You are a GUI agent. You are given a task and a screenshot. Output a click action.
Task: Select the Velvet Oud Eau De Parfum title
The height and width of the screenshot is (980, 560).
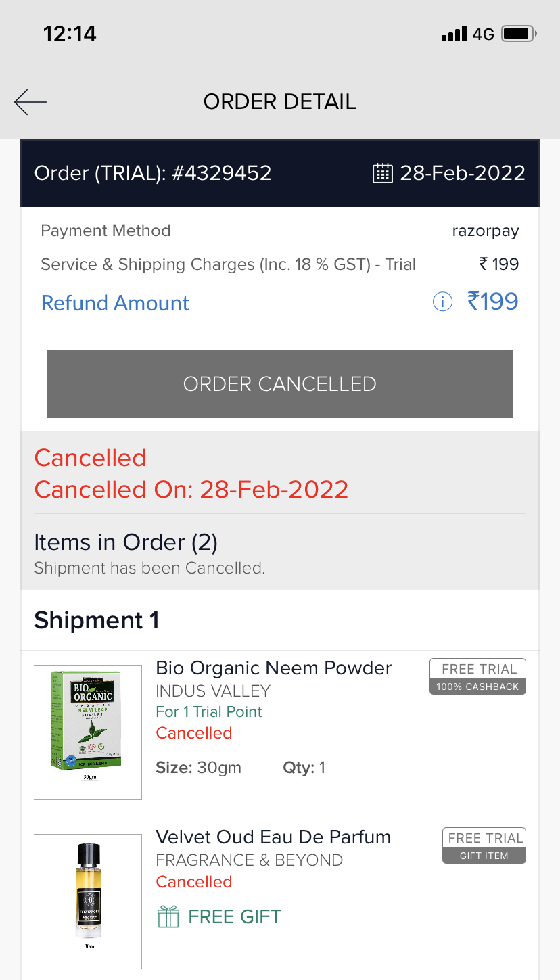coord(273,837)
